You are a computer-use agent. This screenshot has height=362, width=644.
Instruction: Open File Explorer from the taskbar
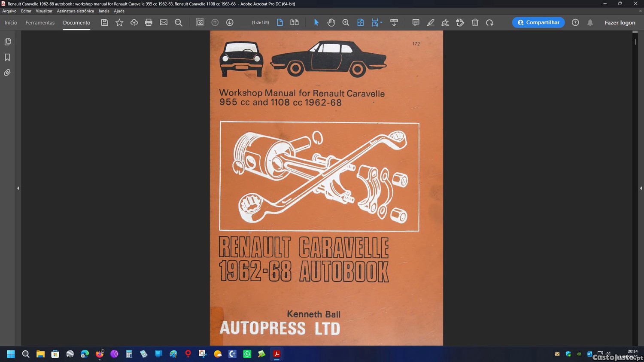[40, 354]
